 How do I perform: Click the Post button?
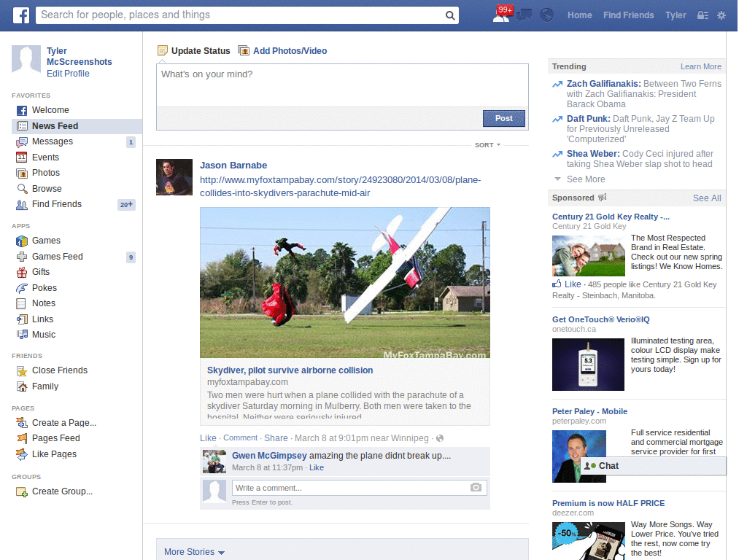(503, 119)
